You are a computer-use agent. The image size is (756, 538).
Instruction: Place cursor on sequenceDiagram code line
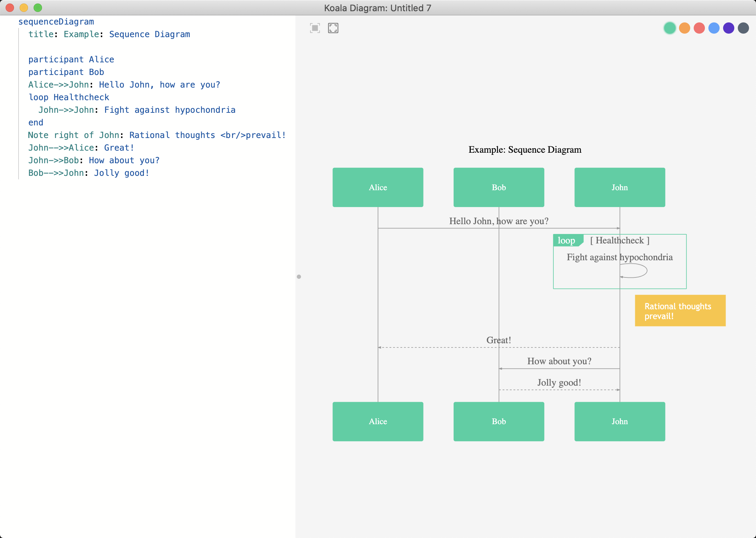(x=56, y=22)
